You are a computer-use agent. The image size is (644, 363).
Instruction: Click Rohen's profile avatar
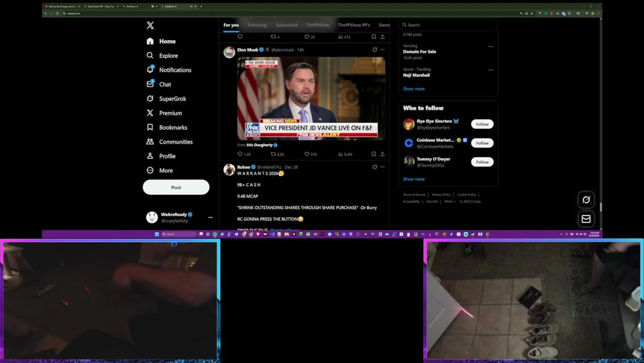click(229, 169)
